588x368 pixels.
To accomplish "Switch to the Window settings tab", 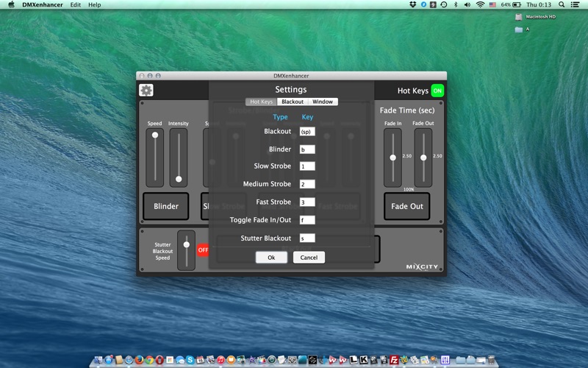I will (323, 102).
